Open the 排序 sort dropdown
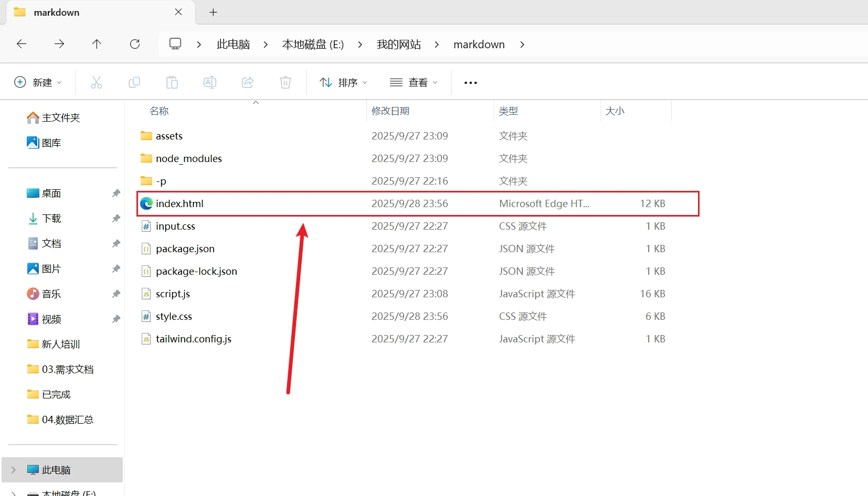The image size is (868, 496). [x=343, y=82]
